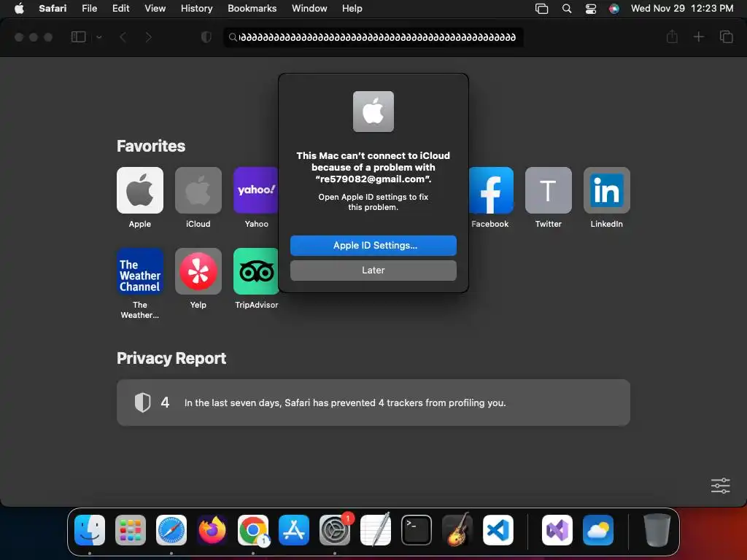
Task: Open the cloud weather app in Dock
Action: point(598,530)
